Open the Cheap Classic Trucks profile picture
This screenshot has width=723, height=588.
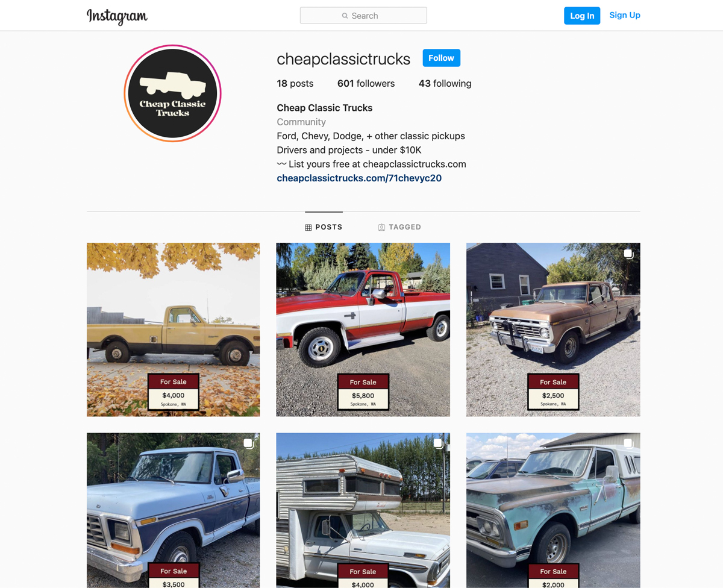click(173, 93)
